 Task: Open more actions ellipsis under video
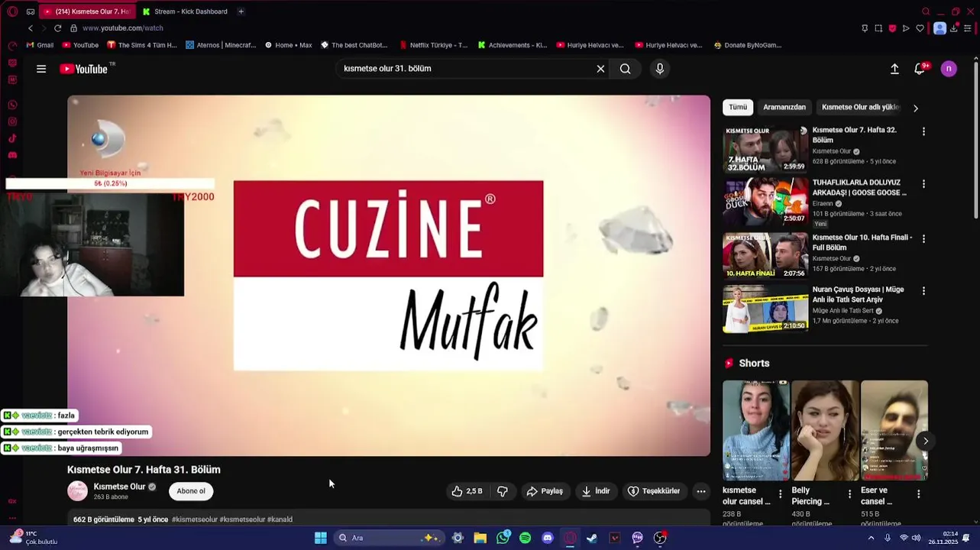[701, 491]
